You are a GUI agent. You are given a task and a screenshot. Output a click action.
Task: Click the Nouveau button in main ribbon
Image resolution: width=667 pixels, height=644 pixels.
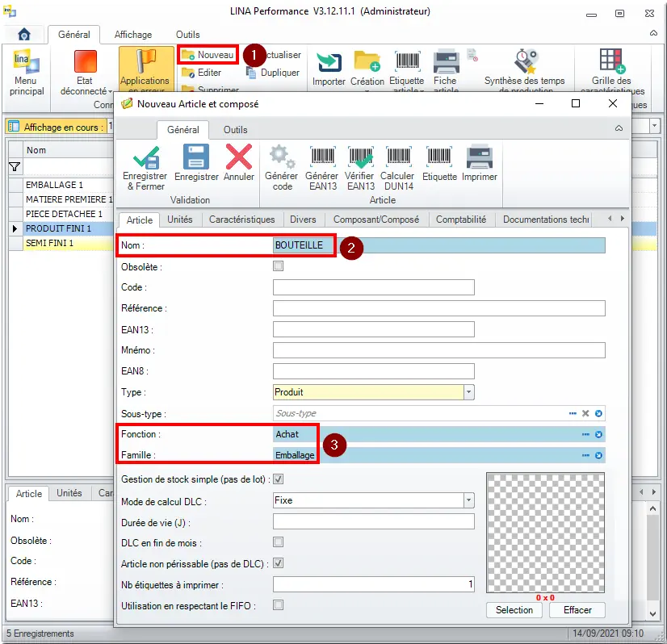tap(208, 55)
